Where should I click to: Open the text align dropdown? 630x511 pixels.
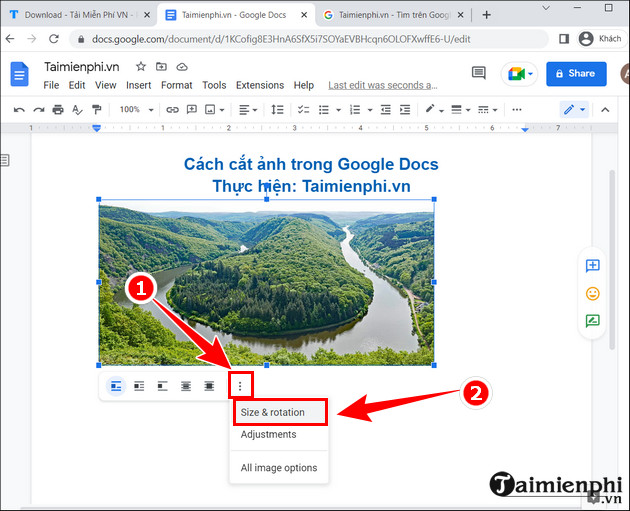coord(248,110)
